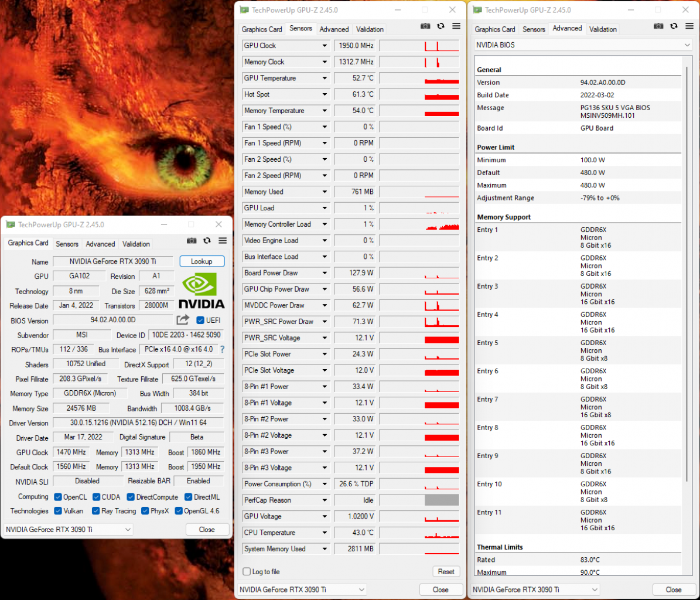
Task: Click screenshot camera icon in Advanced window
Action: pos(658,26)
